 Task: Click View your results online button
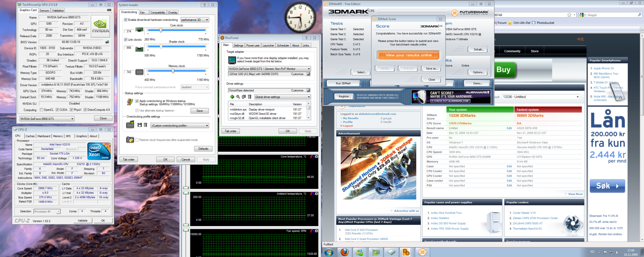click(408, 55)
